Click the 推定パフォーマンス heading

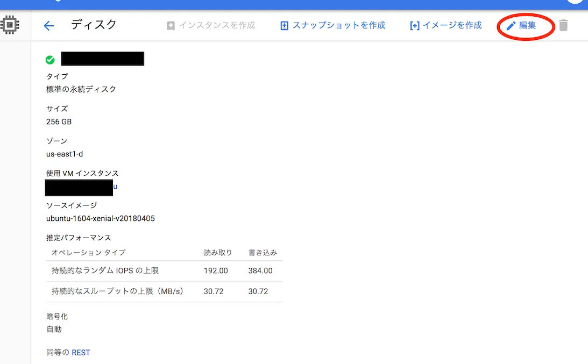[79, 238]
